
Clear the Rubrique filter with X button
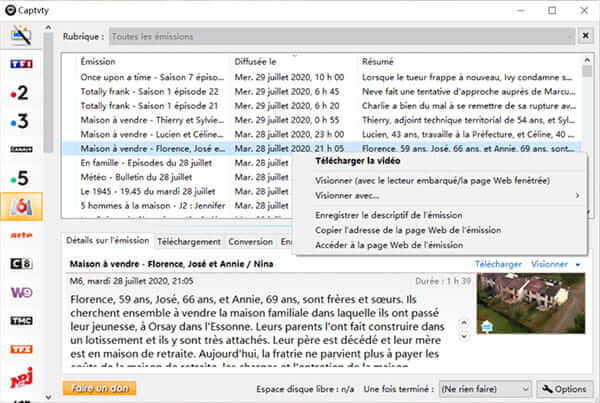tap(585, 36)
